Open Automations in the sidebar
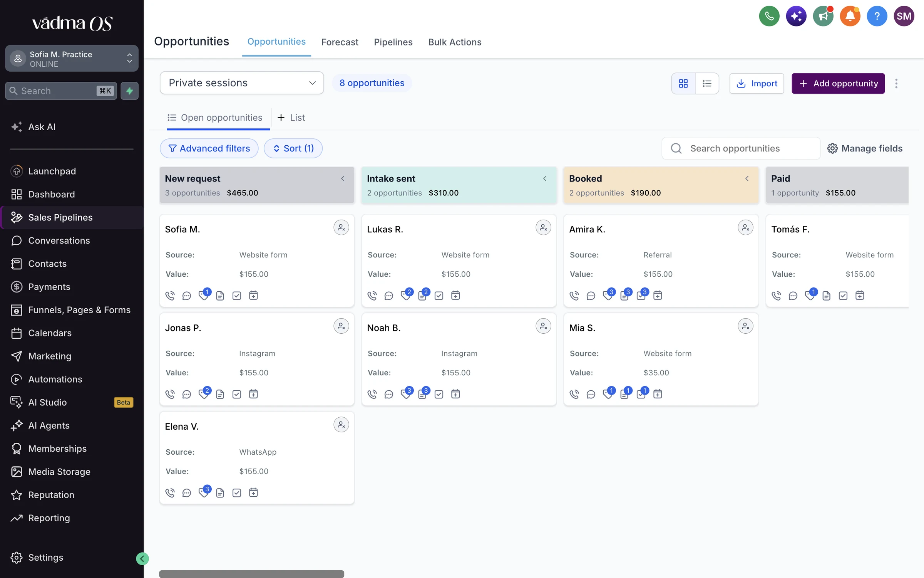 (x=72, y=379)
